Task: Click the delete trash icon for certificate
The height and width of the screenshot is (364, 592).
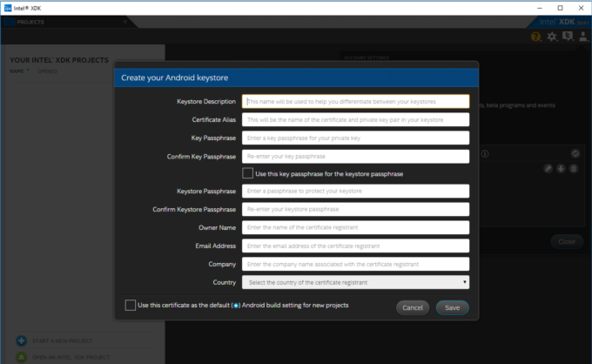Action: [574, 168]
